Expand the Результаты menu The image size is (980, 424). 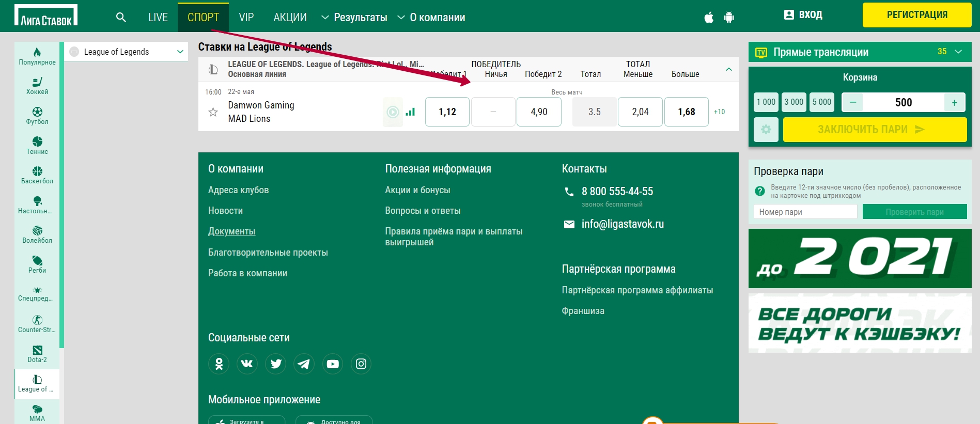pos(354,18)
